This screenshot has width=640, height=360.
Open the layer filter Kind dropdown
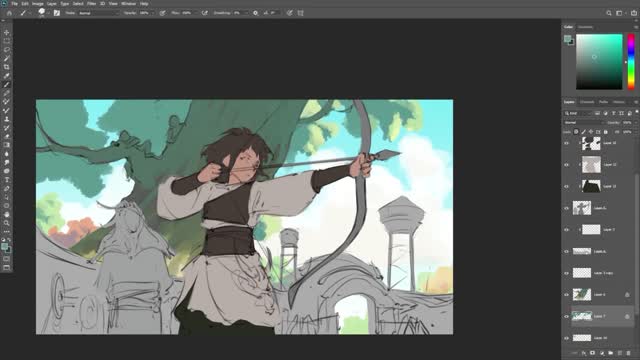pyautogui.click(x=578, y=113)
